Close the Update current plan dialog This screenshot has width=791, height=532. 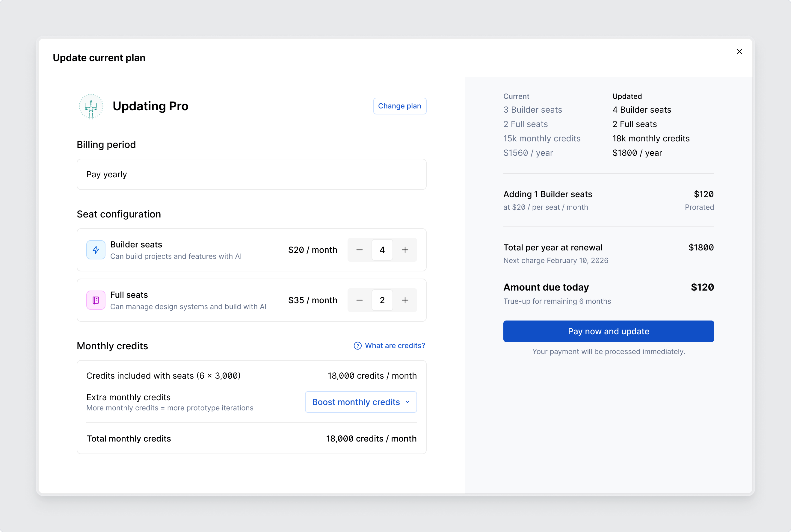point(739,52)
